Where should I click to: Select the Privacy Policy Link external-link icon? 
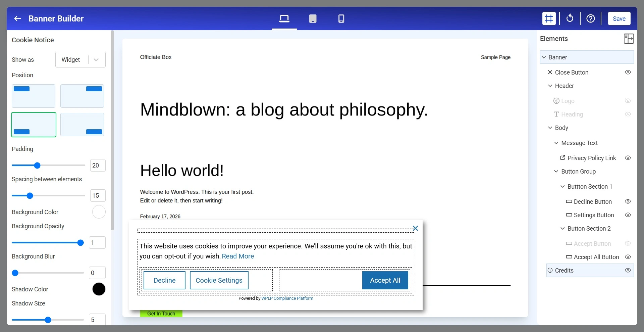pos(562,157)
